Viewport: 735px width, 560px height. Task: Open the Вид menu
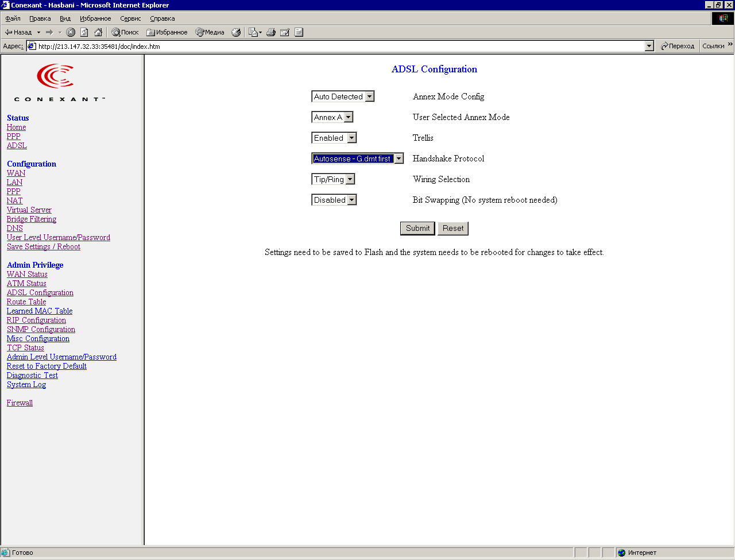click(x=65, y=18)
